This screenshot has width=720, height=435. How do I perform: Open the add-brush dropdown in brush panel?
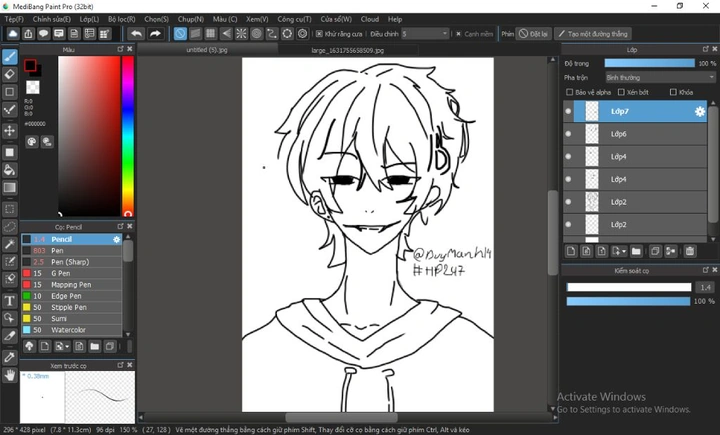pos(62,346)
